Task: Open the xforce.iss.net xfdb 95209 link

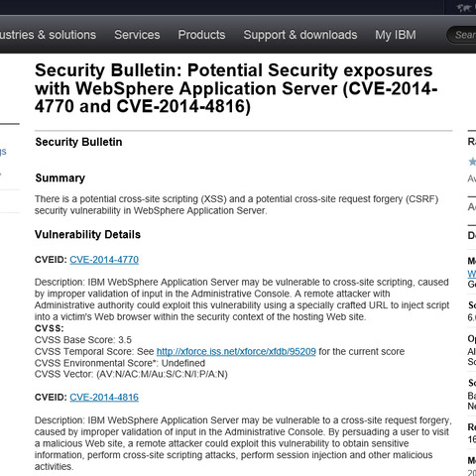Action: point(236,351)
